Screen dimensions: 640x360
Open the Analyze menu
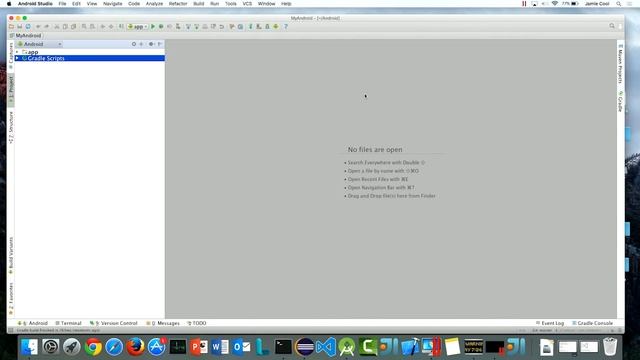pos(154,4)
